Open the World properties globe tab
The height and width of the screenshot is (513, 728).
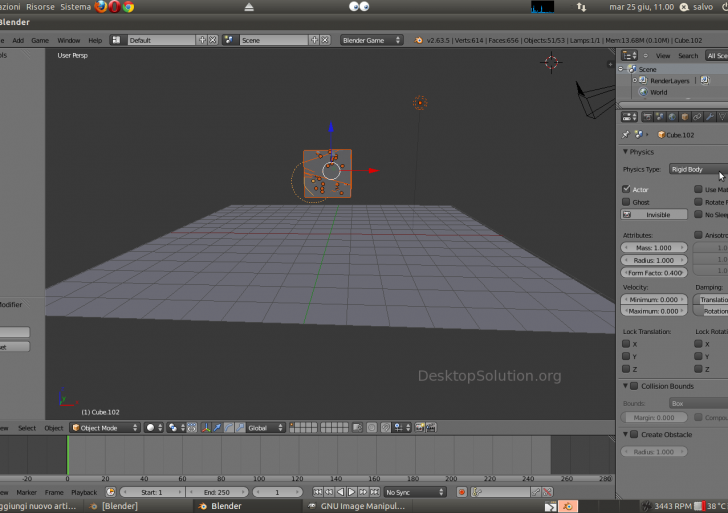(x=670, y=117)
